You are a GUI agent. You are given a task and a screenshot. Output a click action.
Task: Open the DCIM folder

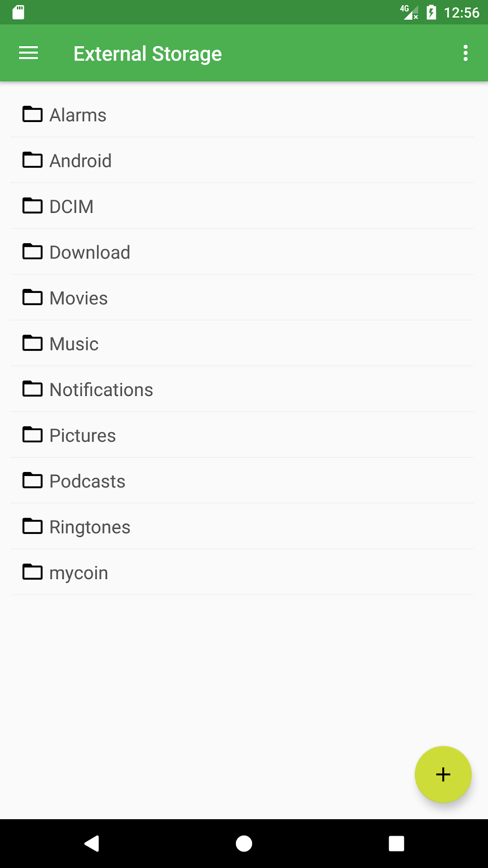click(x=242, y=206)
